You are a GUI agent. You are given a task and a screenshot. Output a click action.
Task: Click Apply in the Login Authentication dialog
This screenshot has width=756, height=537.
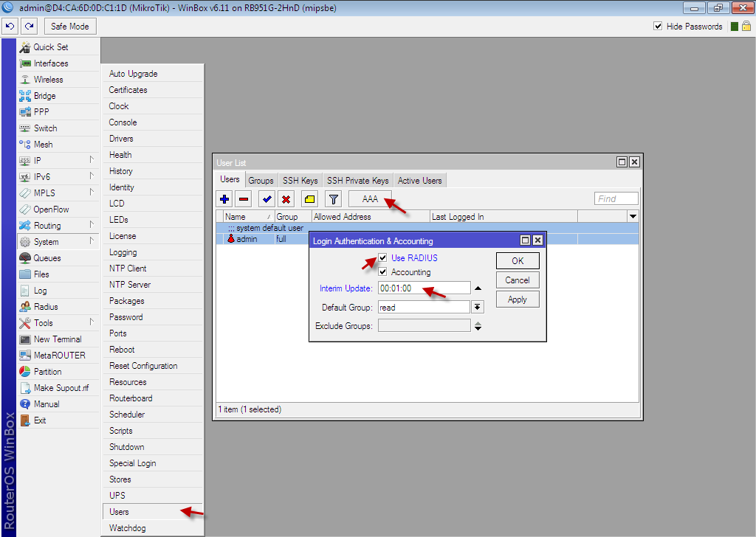518,299
